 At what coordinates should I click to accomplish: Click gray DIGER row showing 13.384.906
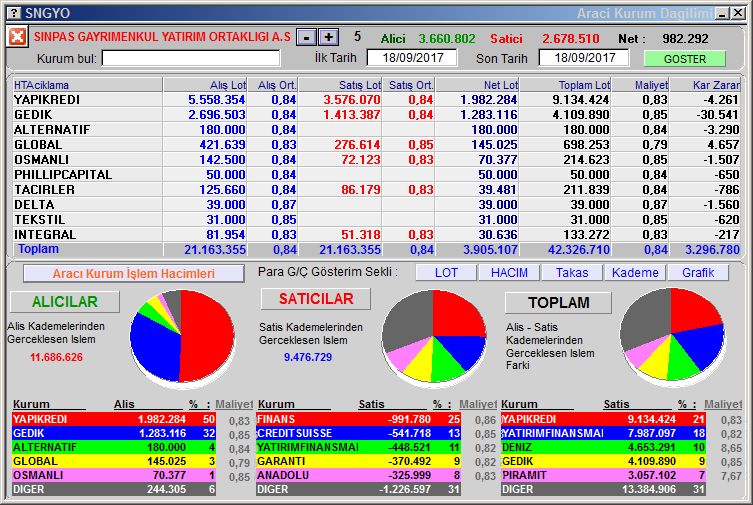tap(603, 489)
